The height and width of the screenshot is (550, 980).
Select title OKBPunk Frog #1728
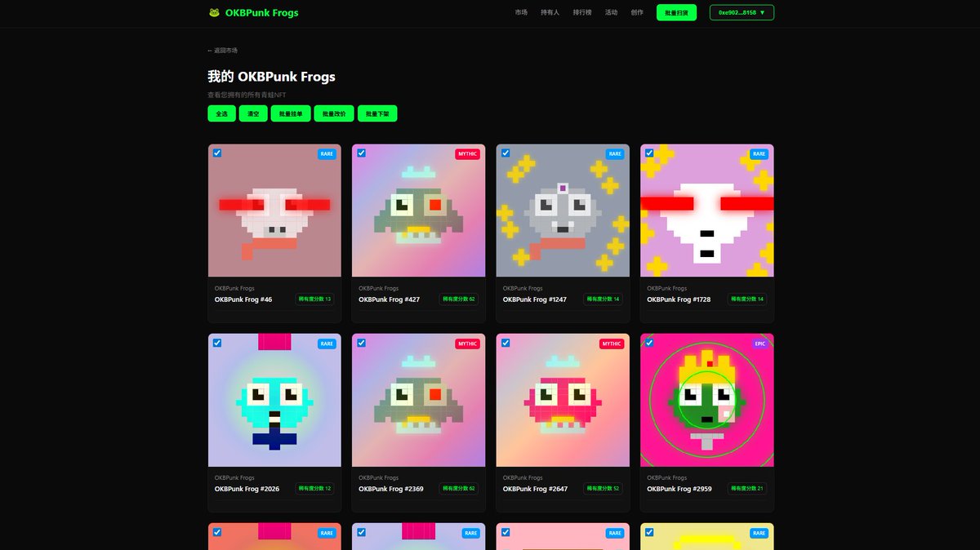[x=679, y=299]
